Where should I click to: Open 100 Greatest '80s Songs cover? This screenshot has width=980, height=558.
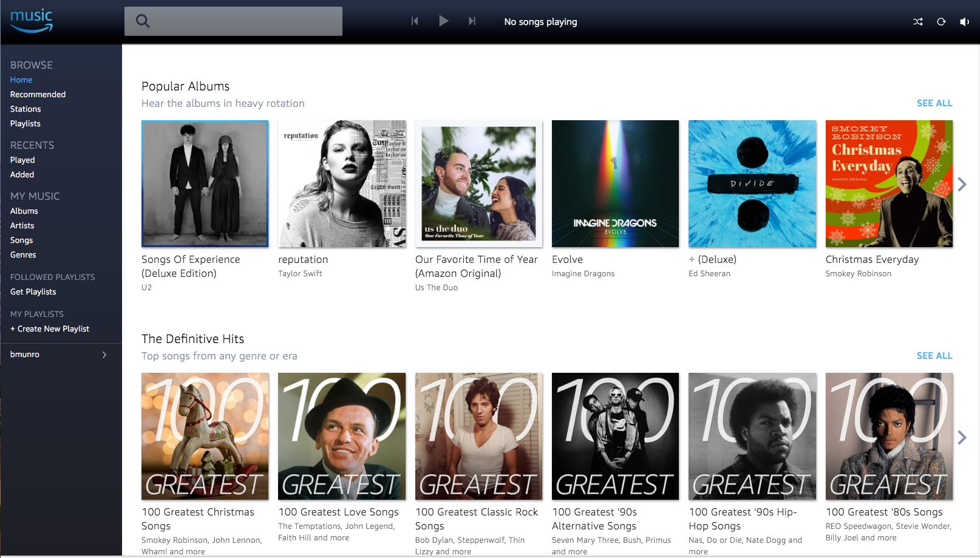(x=889, y=437)
